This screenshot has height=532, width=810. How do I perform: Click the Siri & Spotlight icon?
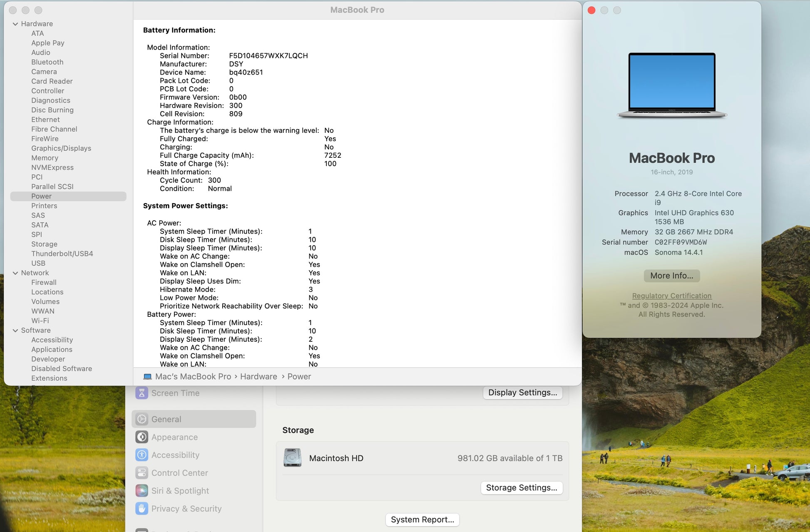point(142,491)
